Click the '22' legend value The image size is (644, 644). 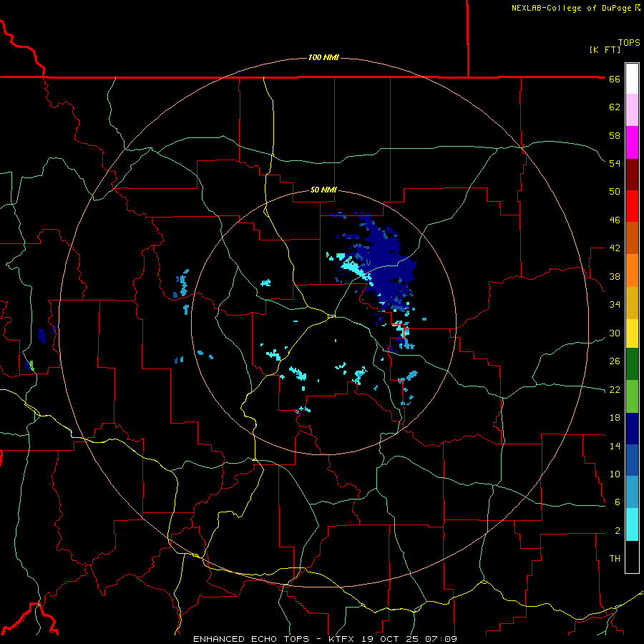615,389
